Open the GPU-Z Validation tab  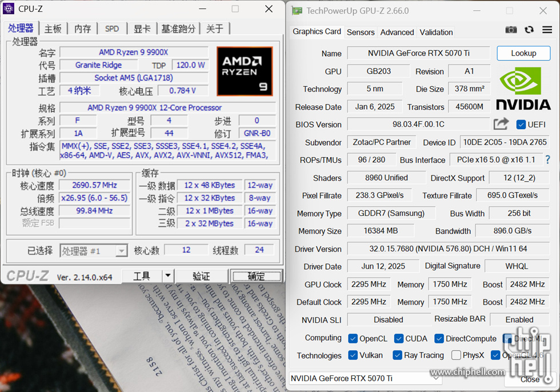[436, 33]
